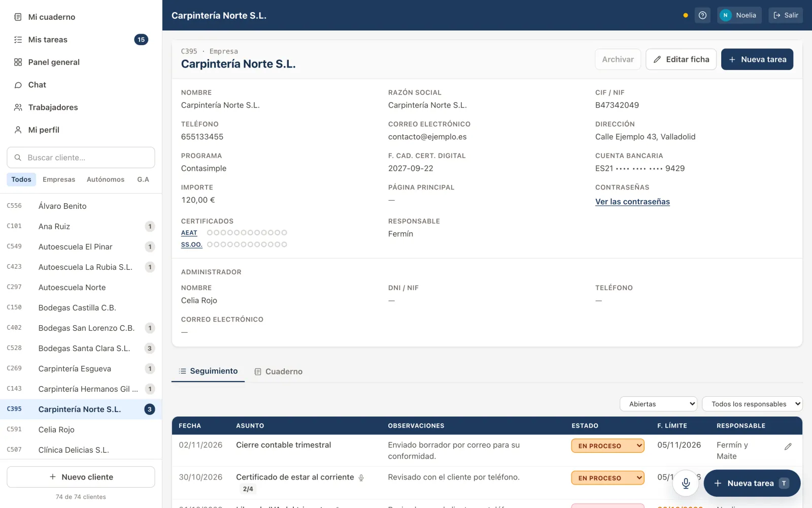Screen dimensions: 812x508
Task: Click the FECHA column header
Action: pyautogui.click(x=190, y=426)
